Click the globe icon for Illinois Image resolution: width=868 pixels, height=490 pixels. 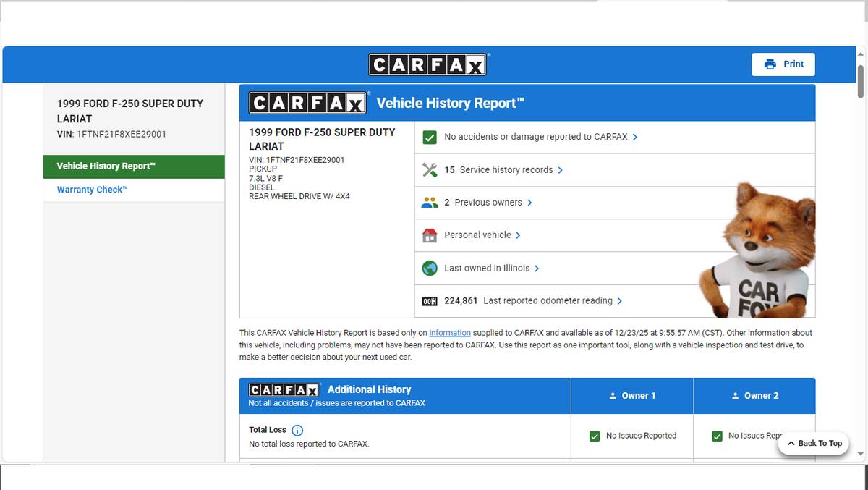(430, 268)
